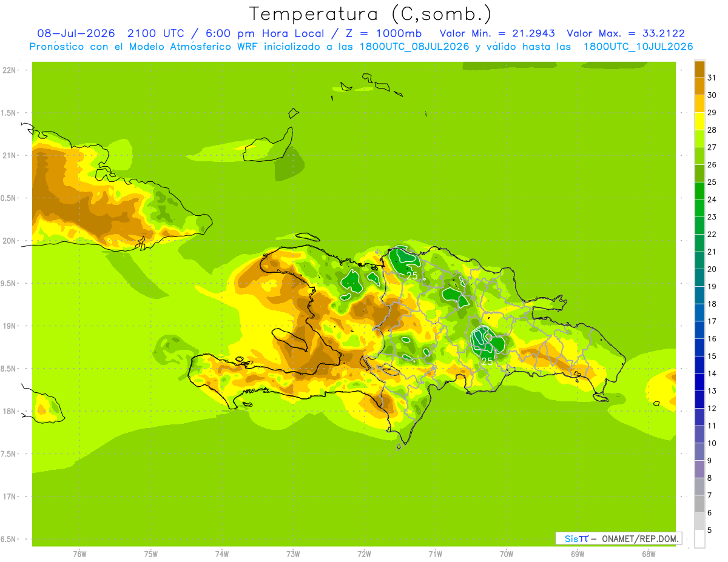Click the yellow legend swatch between 28 and 29
The height and width of the screenshot is (562, 728).
699,121
